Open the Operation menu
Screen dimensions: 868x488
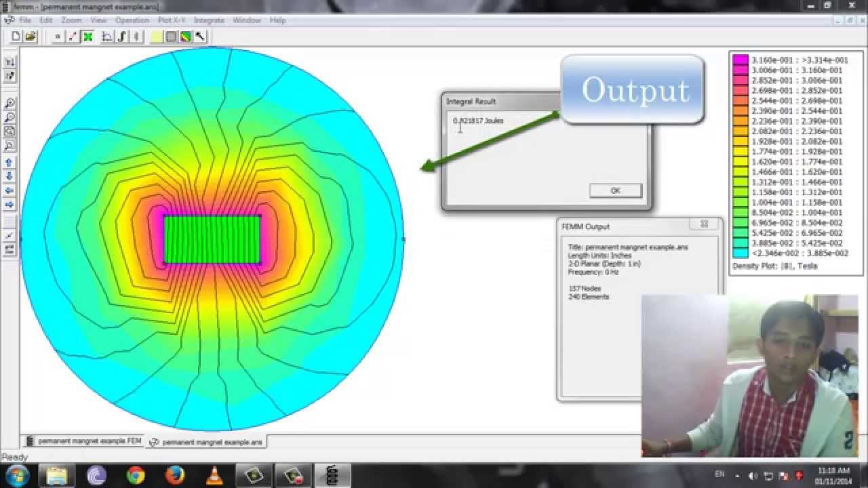(x=132, y=20)
